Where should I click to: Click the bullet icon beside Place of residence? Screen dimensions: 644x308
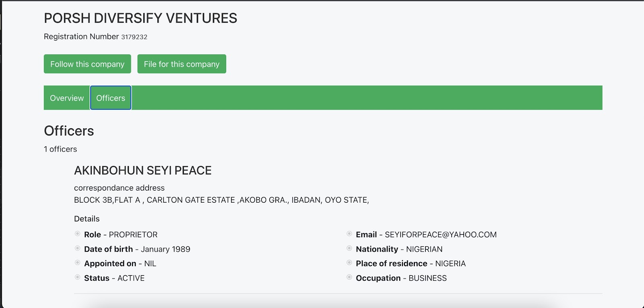[x=349, y=263]
